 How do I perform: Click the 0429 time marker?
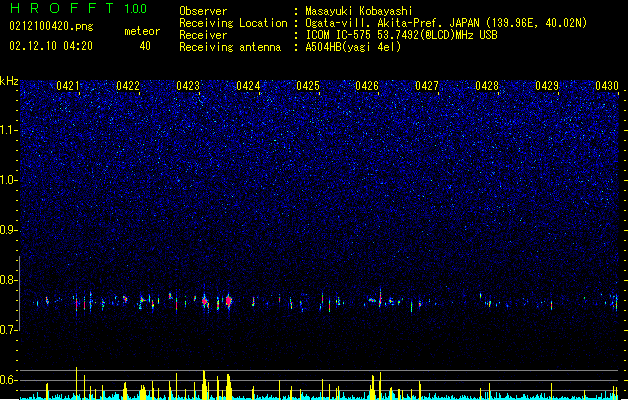(547, 86)
